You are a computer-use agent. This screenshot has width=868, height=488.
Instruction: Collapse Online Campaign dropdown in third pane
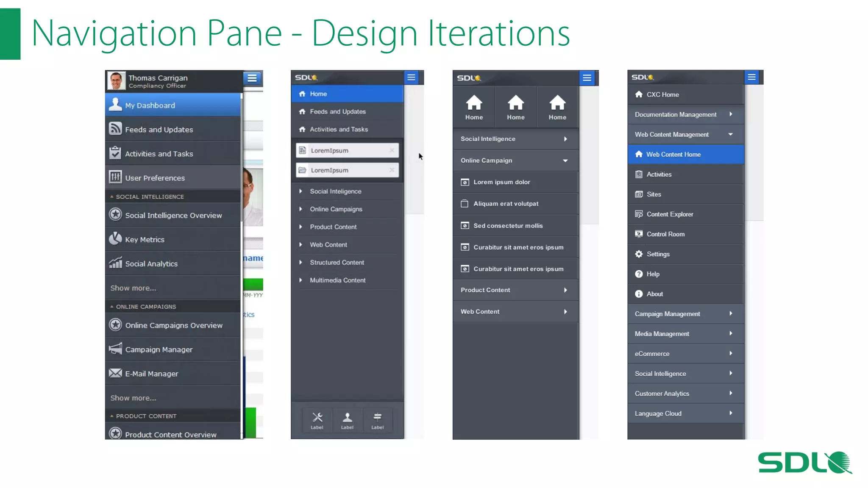point(516,161)
